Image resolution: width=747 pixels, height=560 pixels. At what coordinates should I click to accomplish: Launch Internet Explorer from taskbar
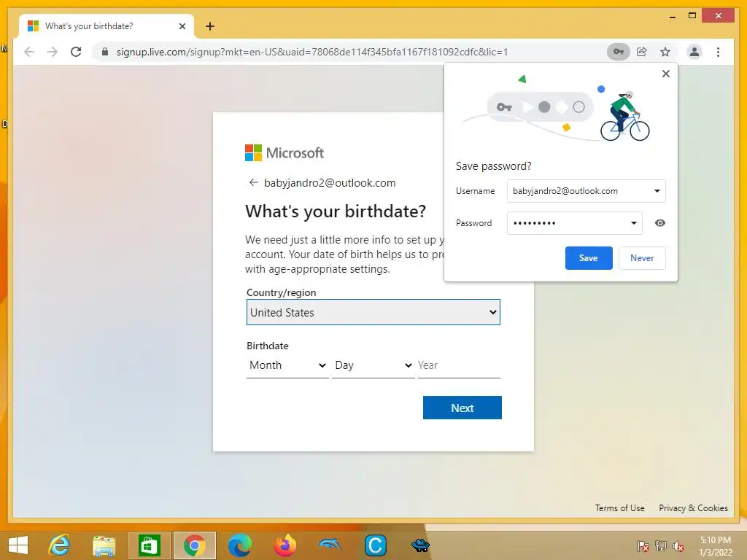pyautogui.click(x=59, y=545)
